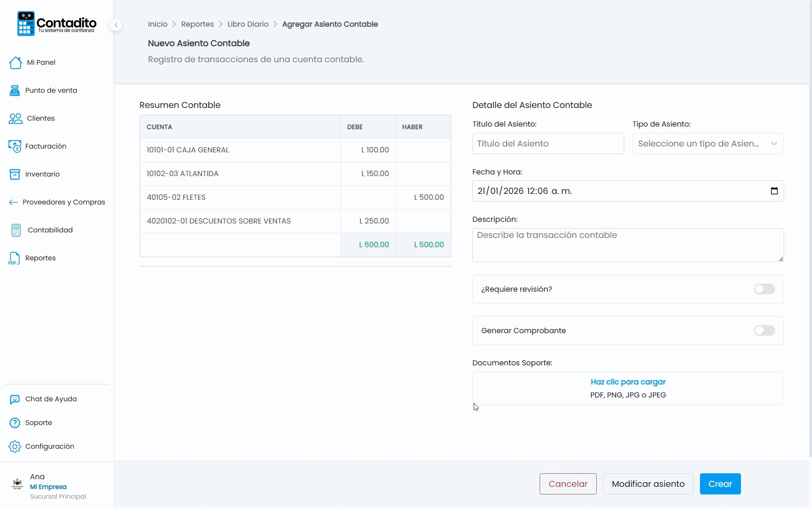The image size is (812, 508).
Task: Open the Reportes PDF icon
Action: (14, 258)
